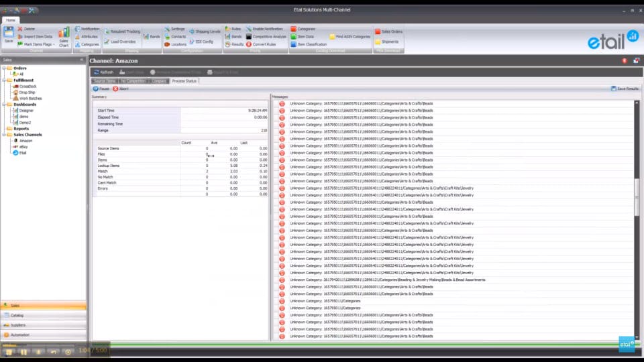Screen dimensions: 644x362
Task: Pause the running process
Action: tap(101, 88)
